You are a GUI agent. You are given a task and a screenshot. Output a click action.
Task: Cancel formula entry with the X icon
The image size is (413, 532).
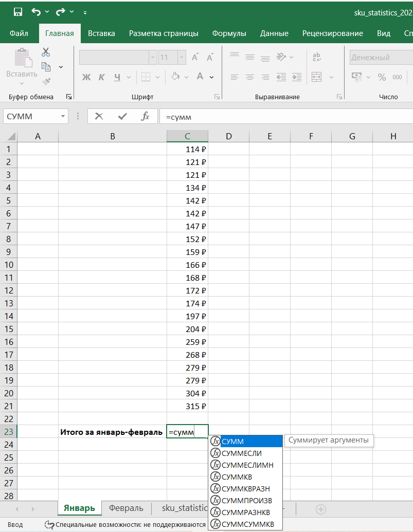99,116
